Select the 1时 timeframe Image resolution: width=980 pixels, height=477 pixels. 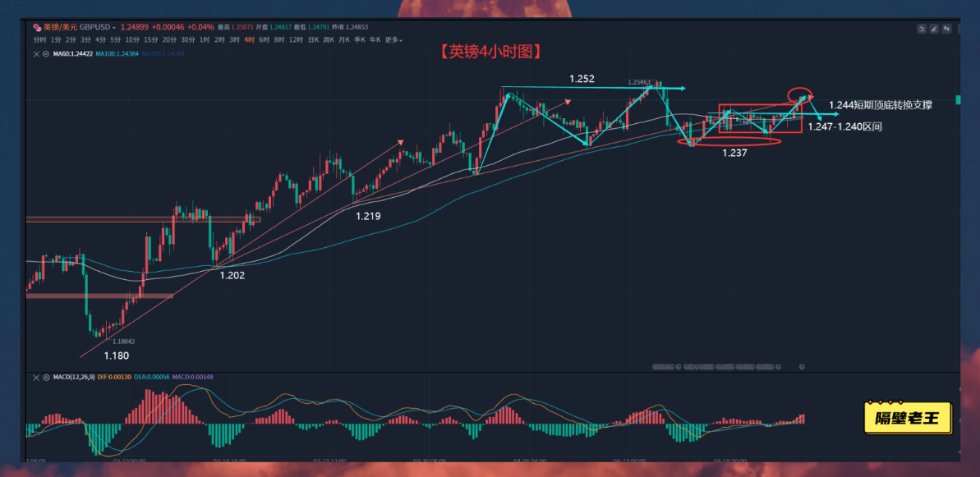coord(205,39)
